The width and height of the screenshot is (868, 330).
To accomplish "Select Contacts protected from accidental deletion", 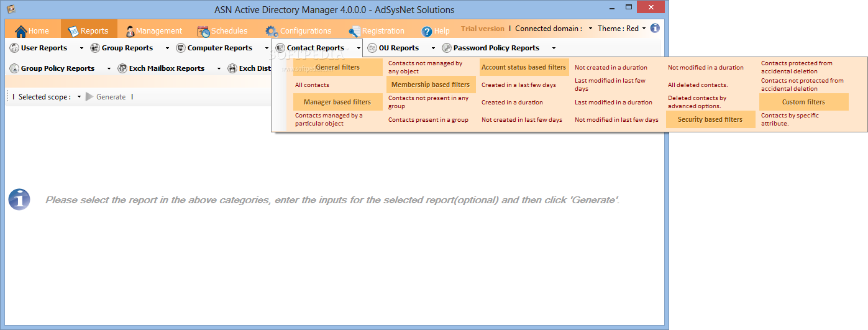I will click(x=797, y=67).
